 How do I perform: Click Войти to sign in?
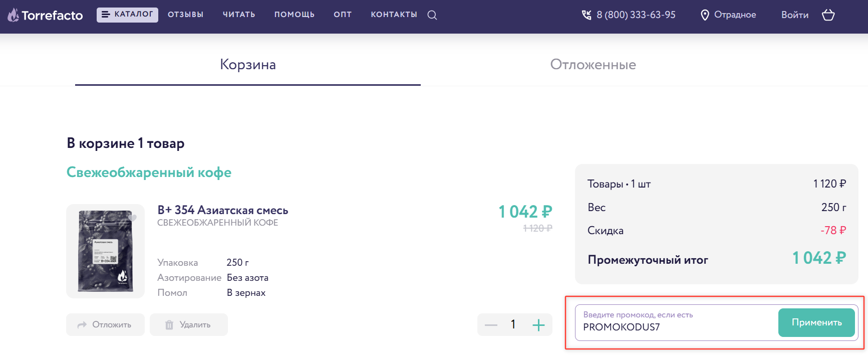[794, 15]
